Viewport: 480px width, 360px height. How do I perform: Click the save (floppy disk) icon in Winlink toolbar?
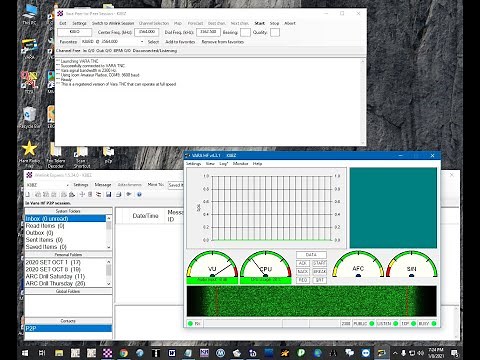109,194
